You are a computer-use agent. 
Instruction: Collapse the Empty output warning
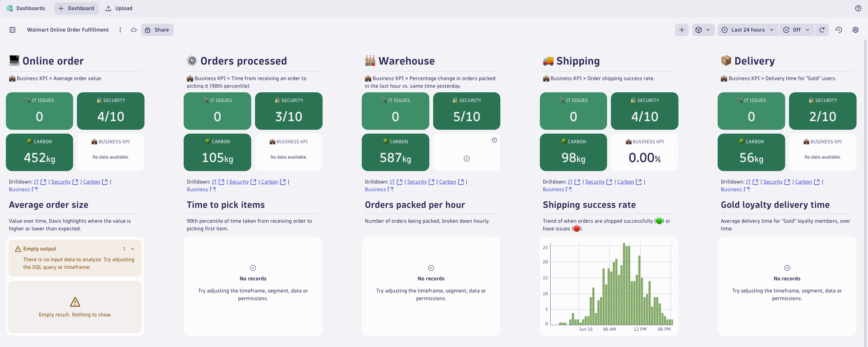coord(132,249)
